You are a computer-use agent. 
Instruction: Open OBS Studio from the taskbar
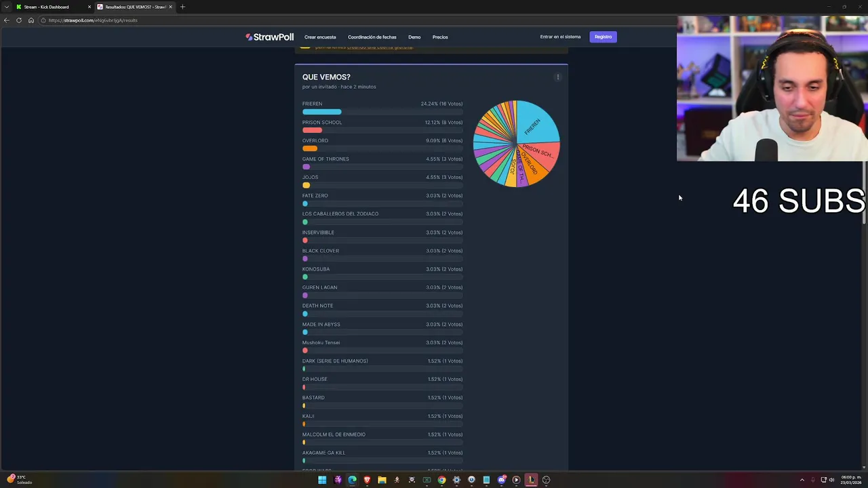click(546, 480)
